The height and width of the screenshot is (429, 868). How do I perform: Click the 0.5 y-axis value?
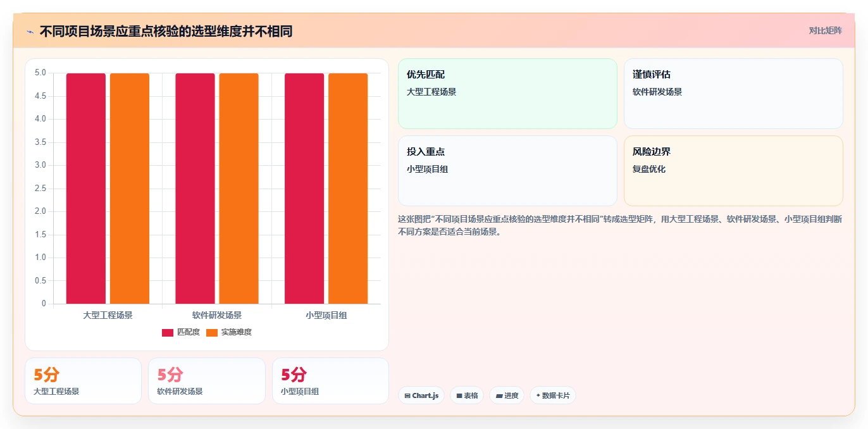pos(40,280)
